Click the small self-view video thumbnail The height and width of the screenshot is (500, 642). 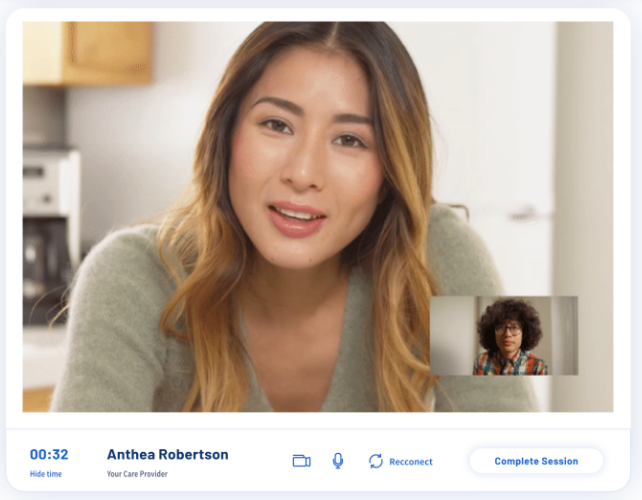pyautogui.click(x=503, y=335)
